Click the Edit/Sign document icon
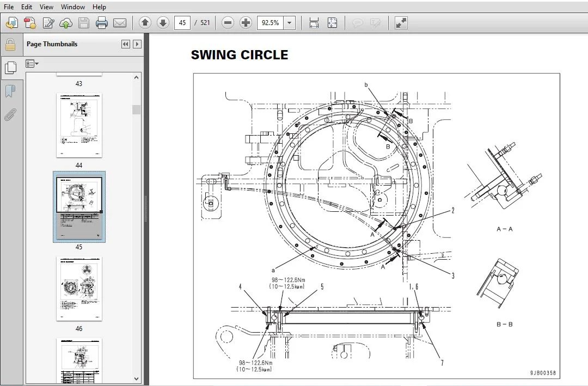Viewport: 588px width, 386px height. (48, 23)
